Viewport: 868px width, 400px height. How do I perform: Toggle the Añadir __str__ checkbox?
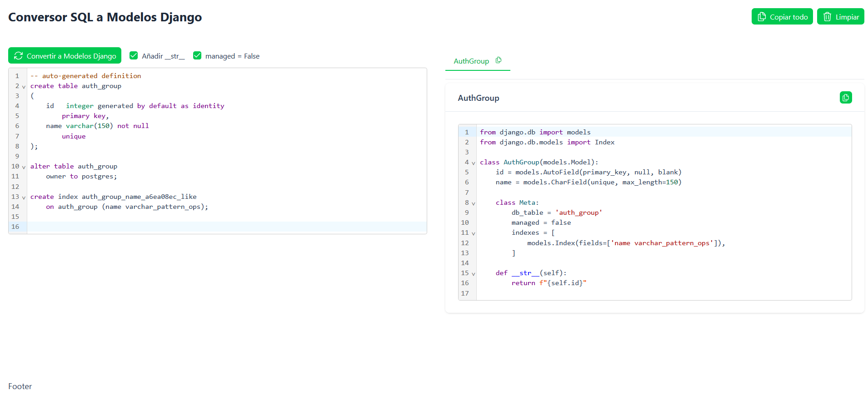(134, 55)
